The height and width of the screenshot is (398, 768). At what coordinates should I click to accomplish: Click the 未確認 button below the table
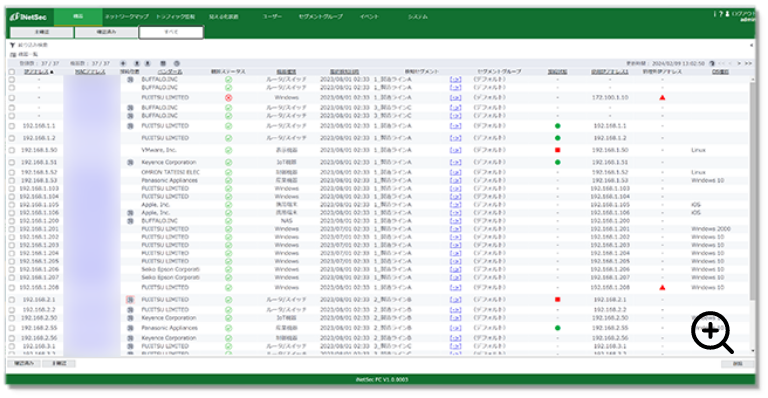(59, 364)
